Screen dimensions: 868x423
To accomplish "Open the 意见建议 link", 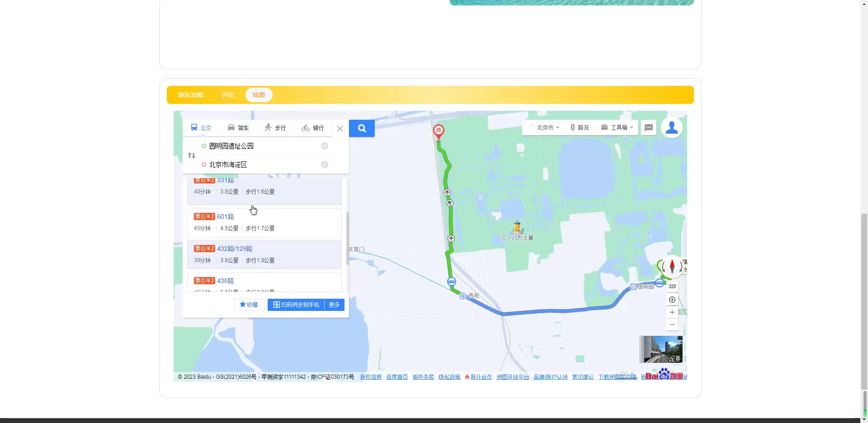I will [x=583, y=377].
